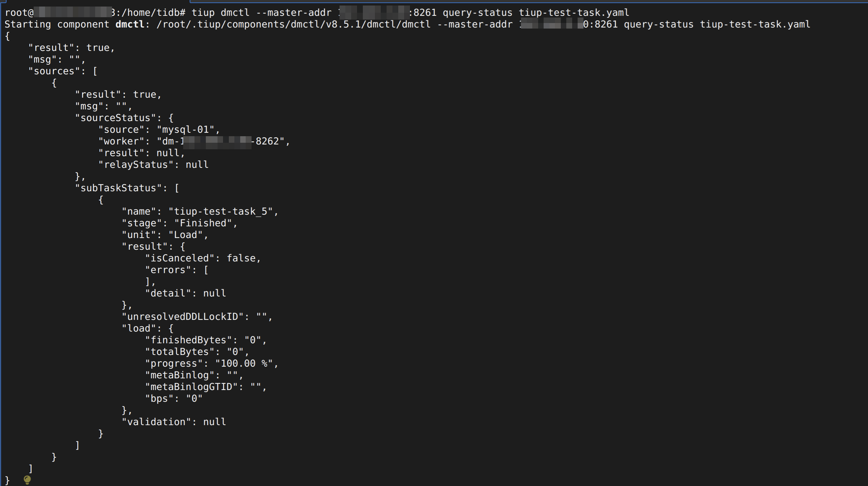Click the "detail": null line
The image size is (868, 486).
click(186, 293)
